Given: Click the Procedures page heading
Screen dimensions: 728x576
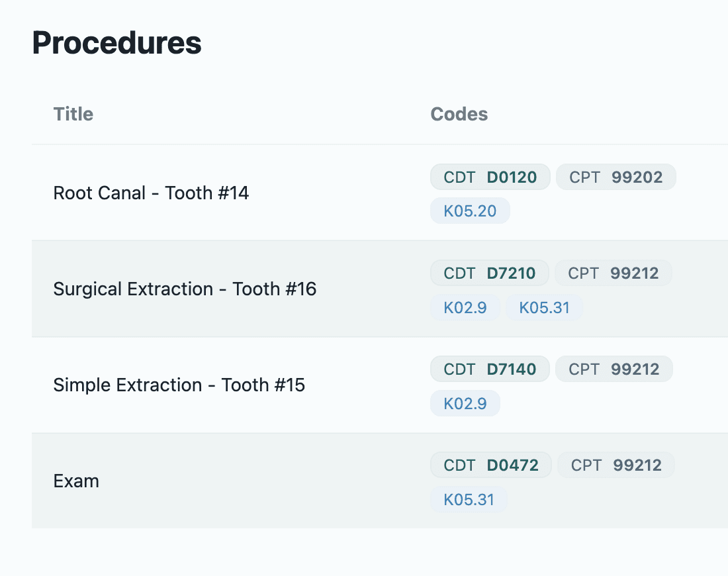Looking at the screenshot, I should (x=116, y=44).
